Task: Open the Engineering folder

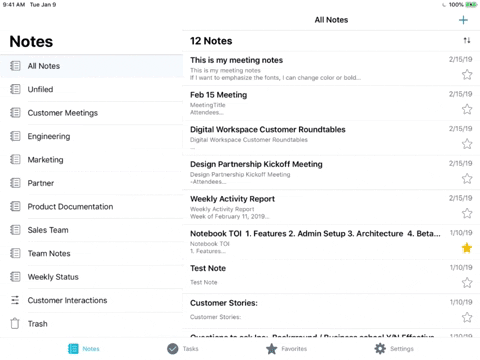Action: [x=91, y=136]
